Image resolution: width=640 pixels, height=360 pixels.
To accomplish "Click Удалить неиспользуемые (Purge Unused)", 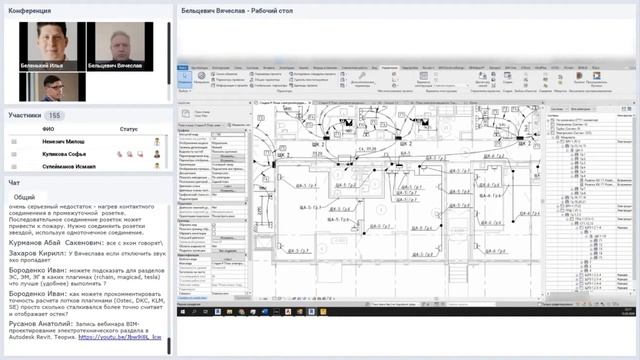I will pyautogui.click(x=309, y=80).
